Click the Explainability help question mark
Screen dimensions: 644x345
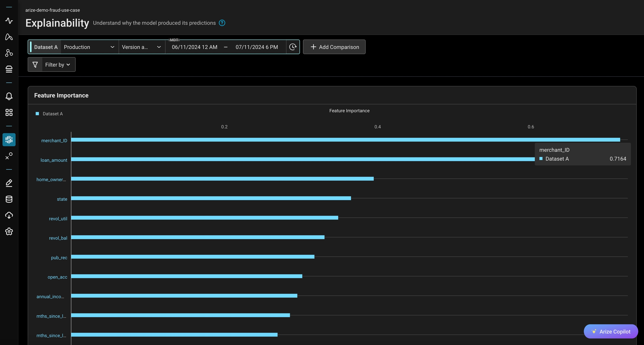click(222, 23)
